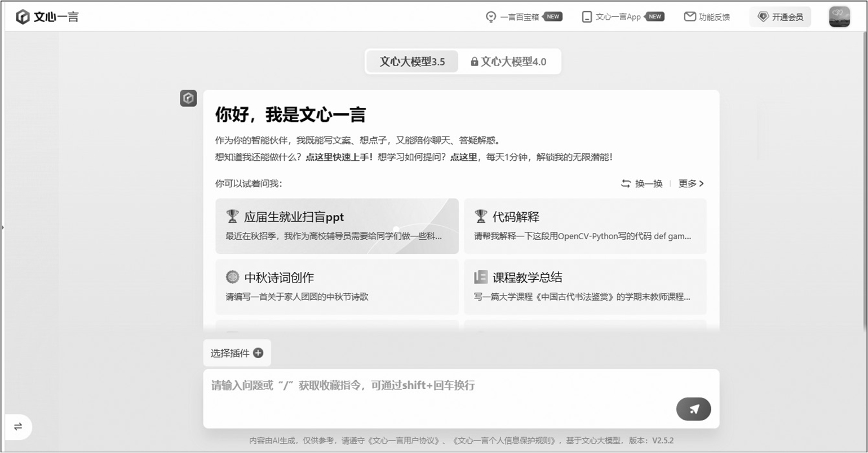Click the version text V2.5.2
The height and width of the screenshot is (453, 868).
[x=663, y=441]
